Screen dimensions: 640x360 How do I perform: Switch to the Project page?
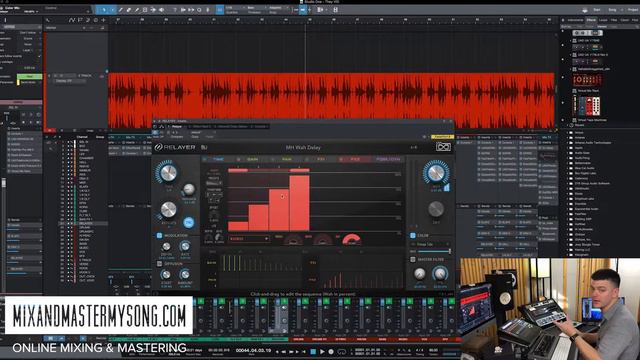(633, 9)
